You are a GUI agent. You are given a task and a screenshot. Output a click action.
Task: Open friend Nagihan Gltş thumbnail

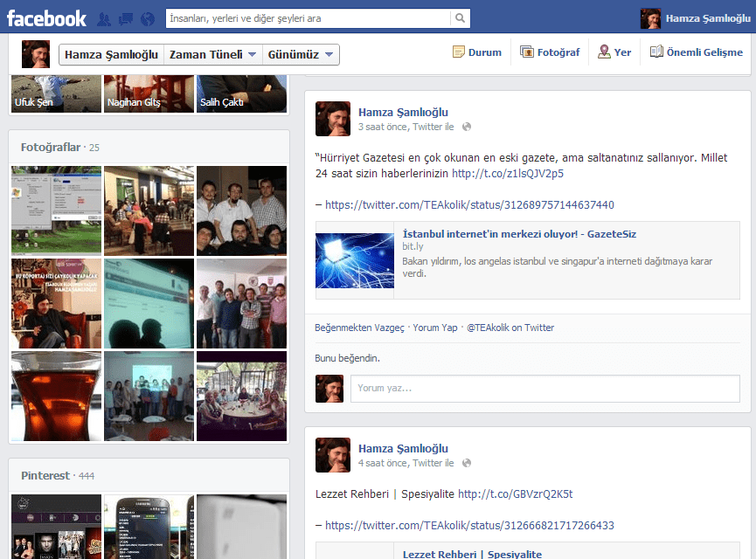point(149,94)
